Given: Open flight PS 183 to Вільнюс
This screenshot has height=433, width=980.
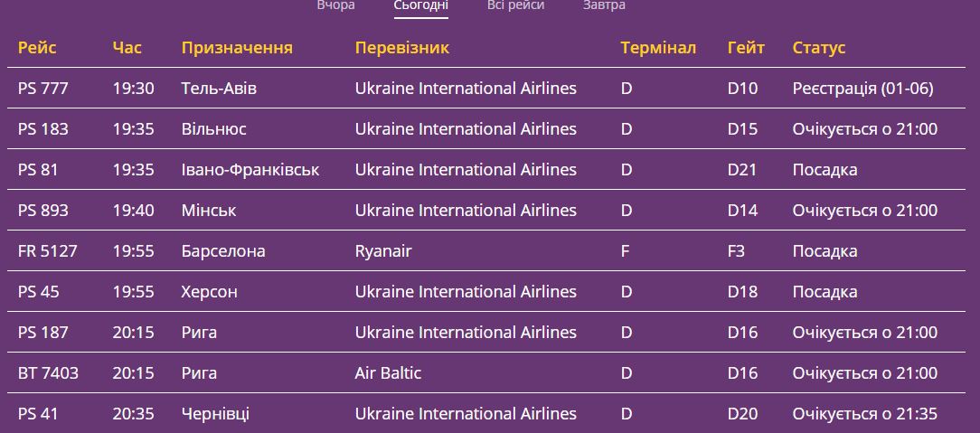Looking at the screenshot, I should pyautogui.click(x=43, y=129).
